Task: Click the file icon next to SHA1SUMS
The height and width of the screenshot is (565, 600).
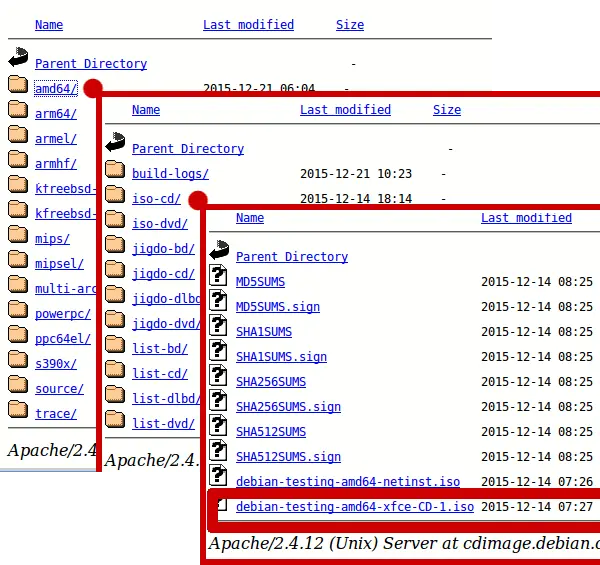Action: pyautogui.click(x=218, y=326)
